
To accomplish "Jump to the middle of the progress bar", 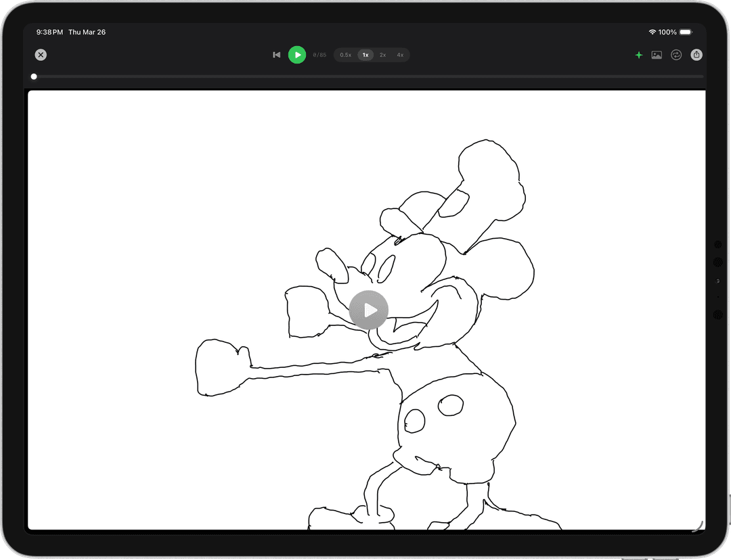I will 367,76.
